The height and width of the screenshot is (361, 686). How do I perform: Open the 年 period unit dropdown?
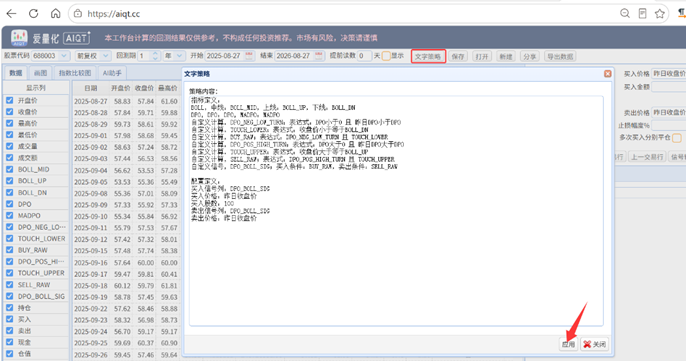coord(179,56)
